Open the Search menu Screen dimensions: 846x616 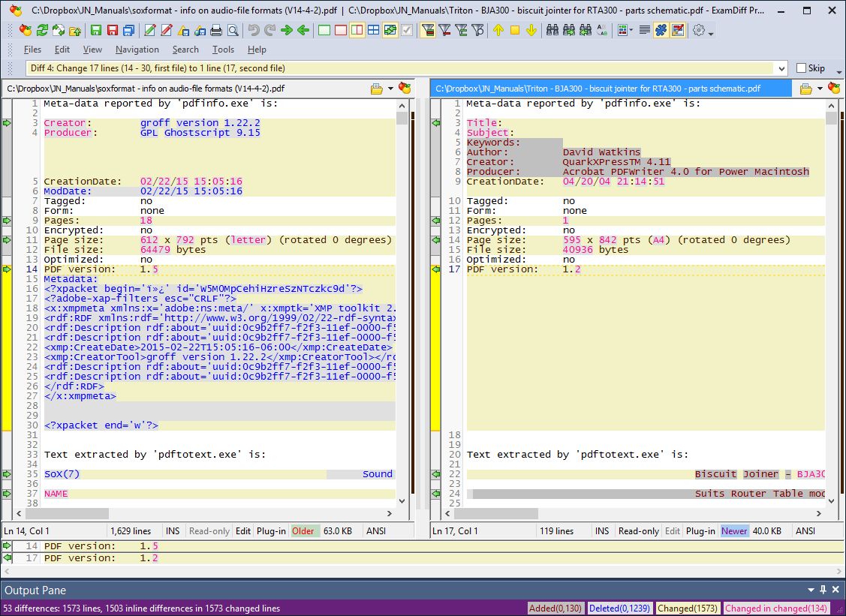click(185, 50)
